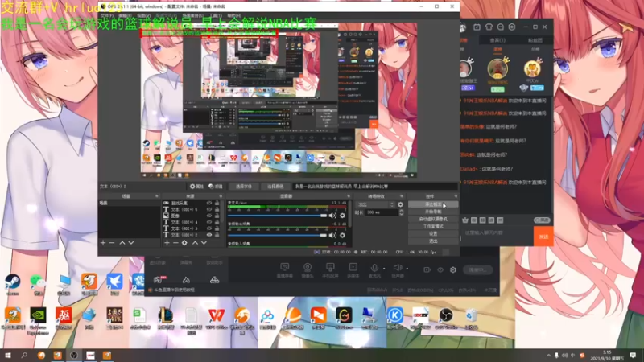Move selected source up in sources list
Viewport: 644px width, 362px height.
[x=195, y=243]
